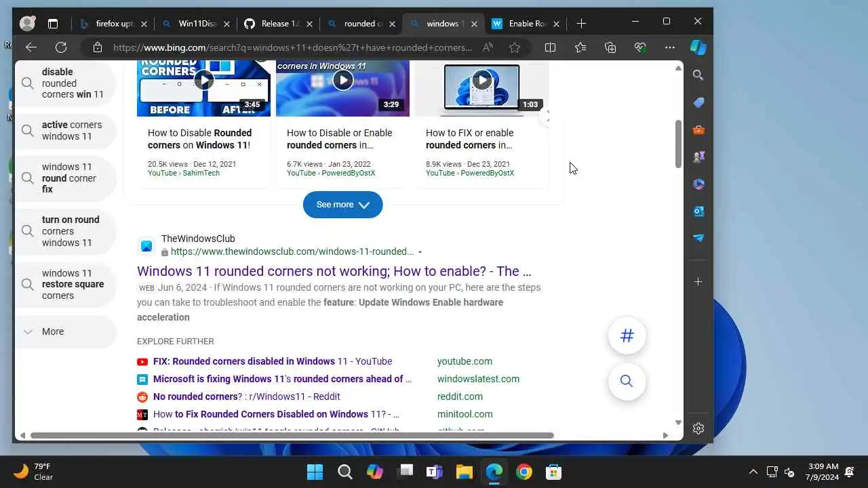868x488 pixels.
Task: Search disable rounded corners win 11
Action: pos(65,83)
